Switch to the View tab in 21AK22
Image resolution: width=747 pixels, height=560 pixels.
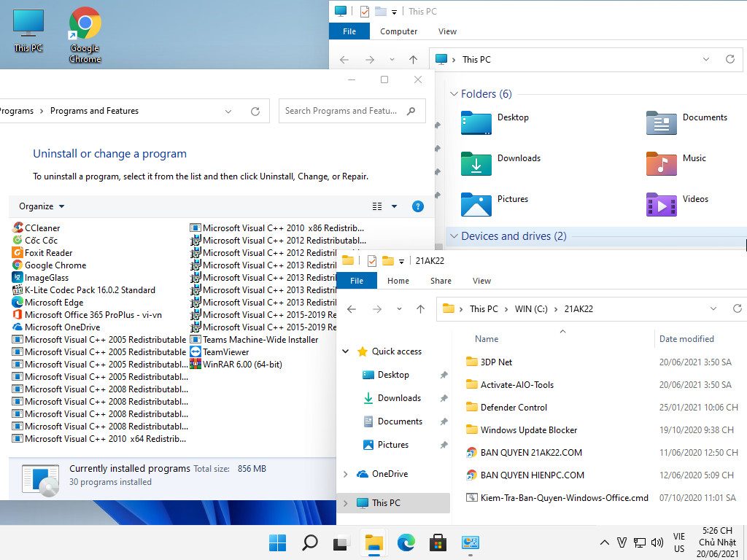(481, 281)
